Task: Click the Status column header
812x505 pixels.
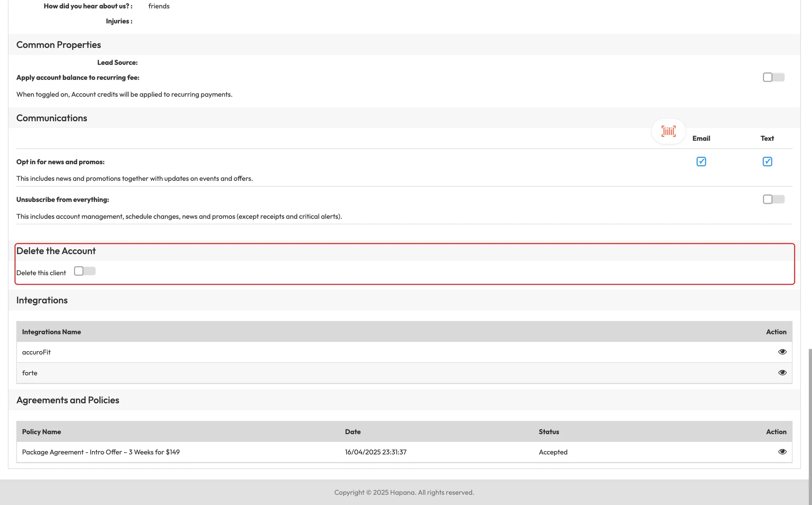Action: click(549, 432)
